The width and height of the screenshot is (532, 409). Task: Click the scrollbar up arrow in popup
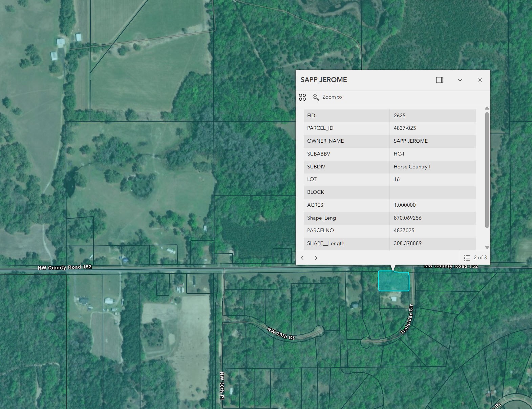point(487,108)
